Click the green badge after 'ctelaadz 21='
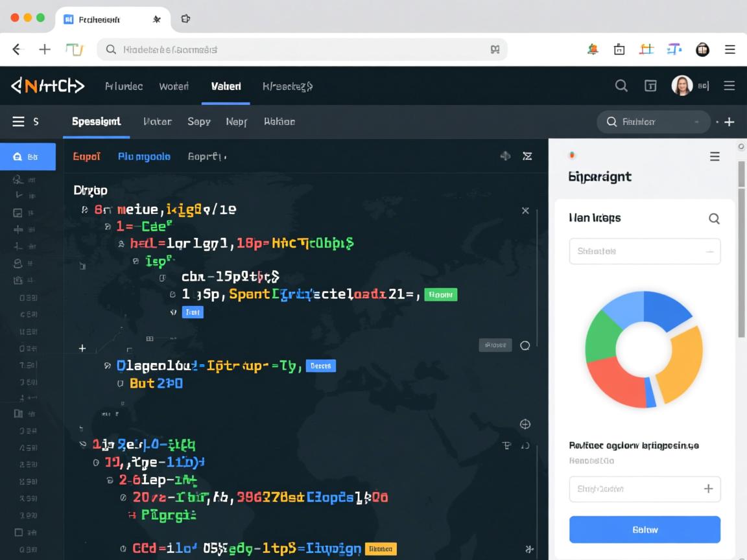 point(440,295)
